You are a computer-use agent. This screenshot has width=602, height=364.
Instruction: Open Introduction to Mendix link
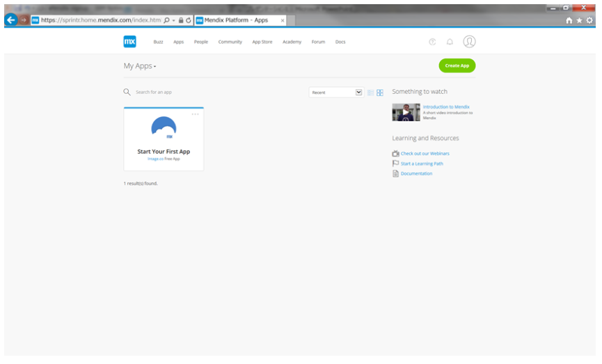(x=446, y=106)
